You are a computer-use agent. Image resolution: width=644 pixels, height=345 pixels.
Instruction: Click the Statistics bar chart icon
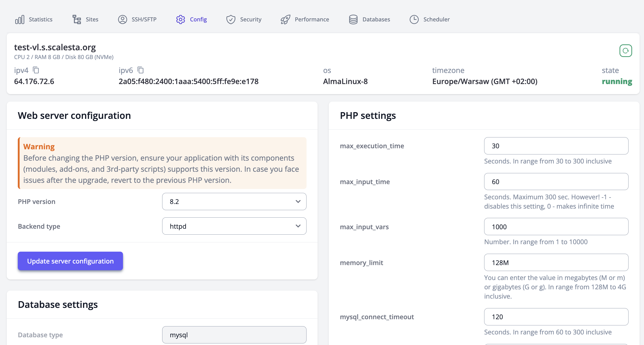[x=20, y=19]
